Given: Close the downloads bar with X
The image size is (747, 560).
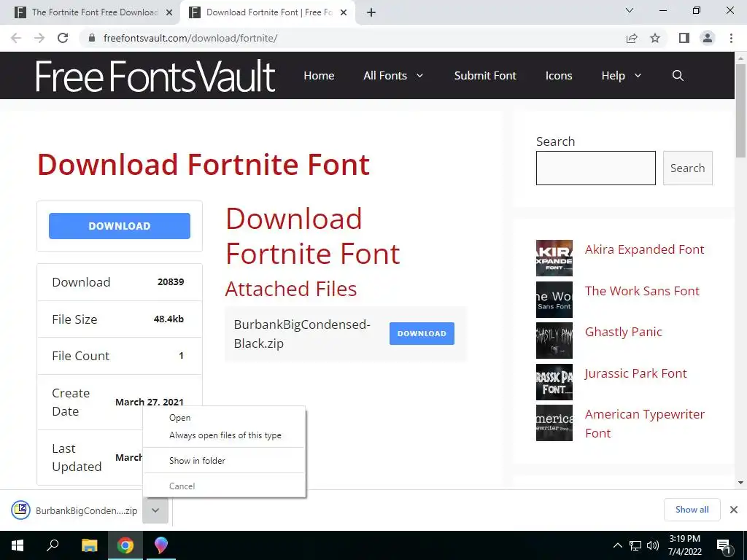Looking at the screenshot, I should coord(734,510).
